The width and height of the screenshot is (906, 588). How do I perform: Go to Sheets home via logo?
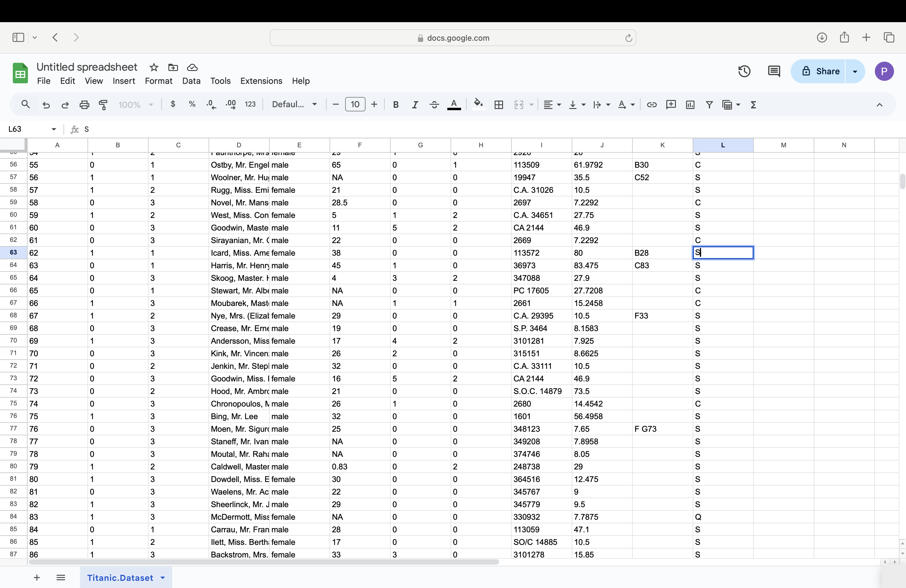pyautogui.click(x=20, y=73)
